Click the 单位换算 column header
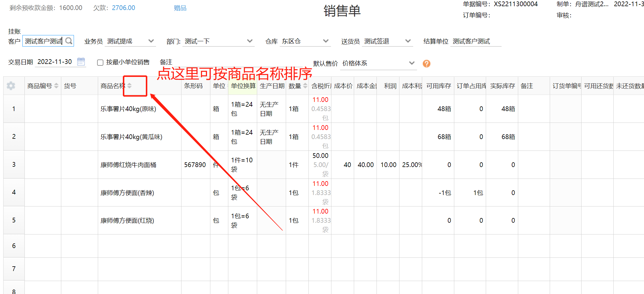Image resolution: width=644 pixels, height=294 pixels. pos(243,86)
